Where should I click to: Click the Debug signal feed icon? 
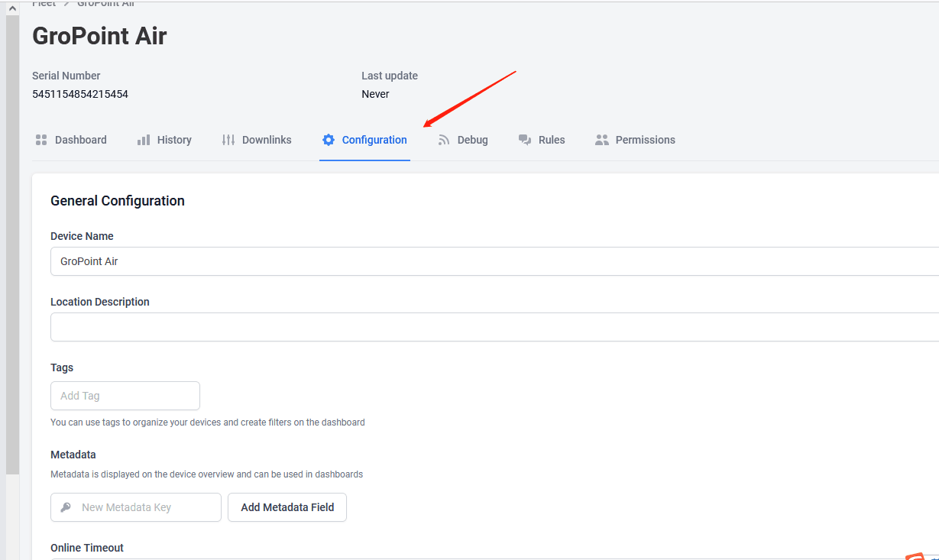click(x=444, y=140)
